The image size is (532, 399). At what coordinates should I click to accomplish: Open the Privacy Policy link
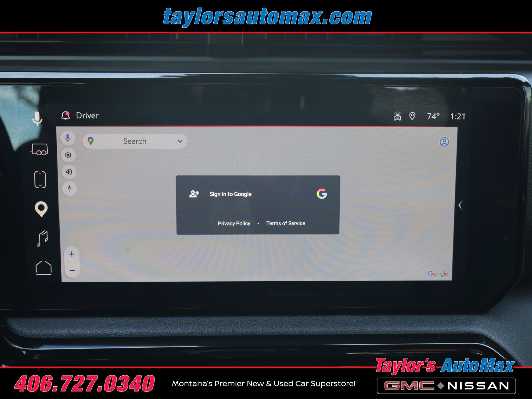(x=234, y=224)
